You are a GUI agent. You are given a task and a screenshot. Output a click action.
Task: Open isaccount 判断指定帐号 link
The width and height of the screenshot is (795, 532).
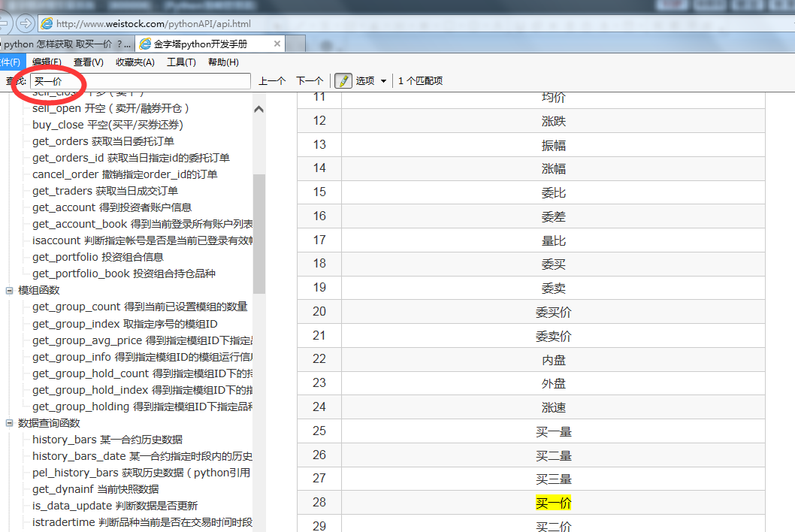point(142,240)
